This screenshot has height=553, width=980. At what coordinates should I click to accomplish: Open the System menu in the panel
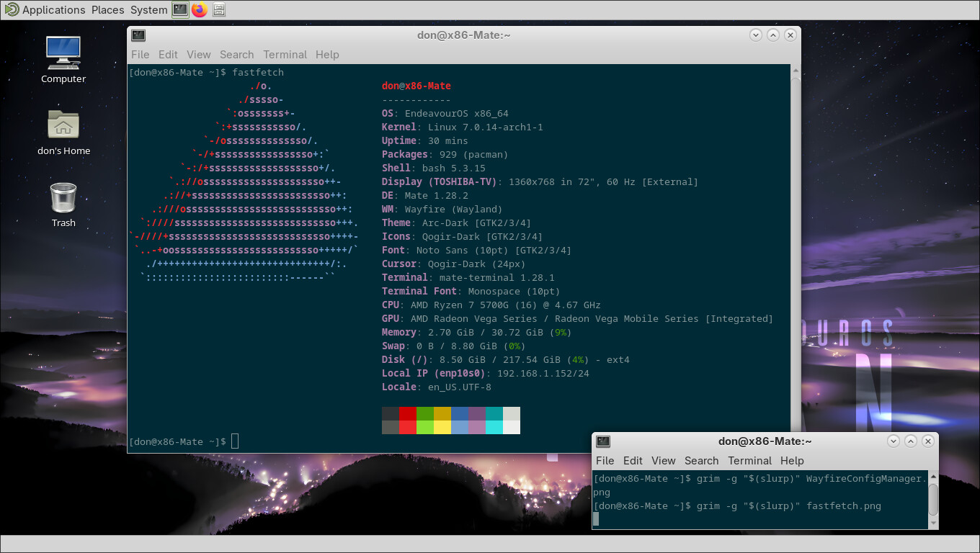149,10
